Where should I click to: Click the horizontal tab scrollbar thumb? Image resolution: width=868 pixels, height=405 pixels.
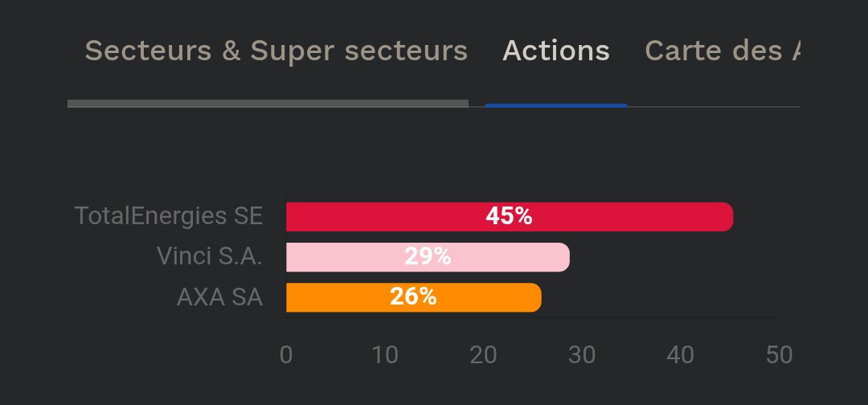coord(268,104)
